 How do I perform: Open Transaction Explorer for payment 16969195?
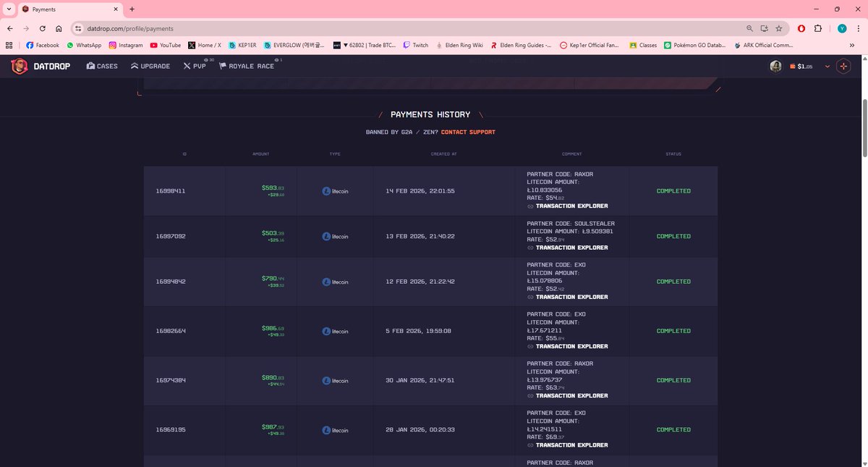coord(567,445)
